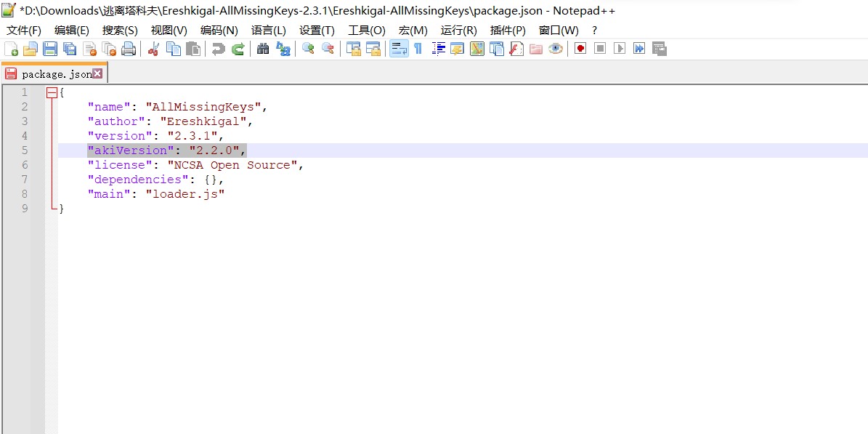868x434 pixels.
Task: Open the 工具(O) menu
Action: [x=367, y=31]
